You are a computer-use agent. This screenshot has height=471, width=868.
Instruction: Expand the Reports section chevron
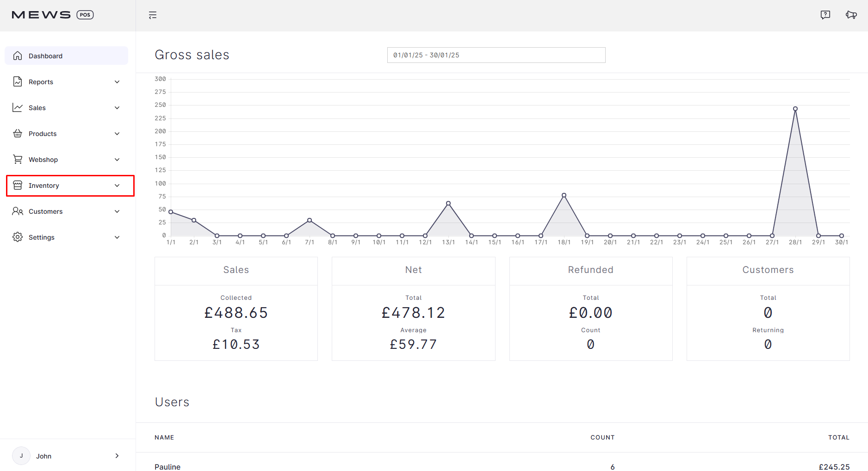point(117,81)
